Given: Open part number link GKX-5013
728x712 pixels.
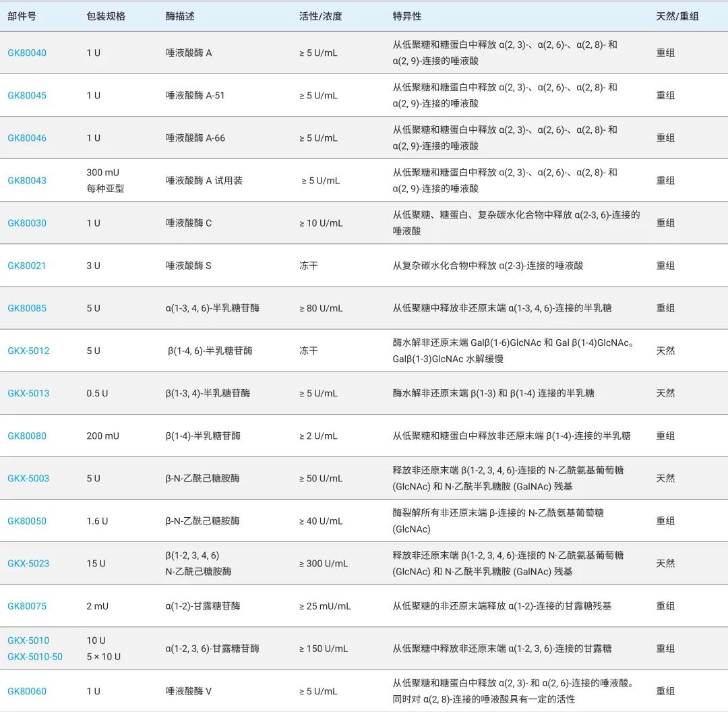Looking at the screenshot, I should point(28,393).
